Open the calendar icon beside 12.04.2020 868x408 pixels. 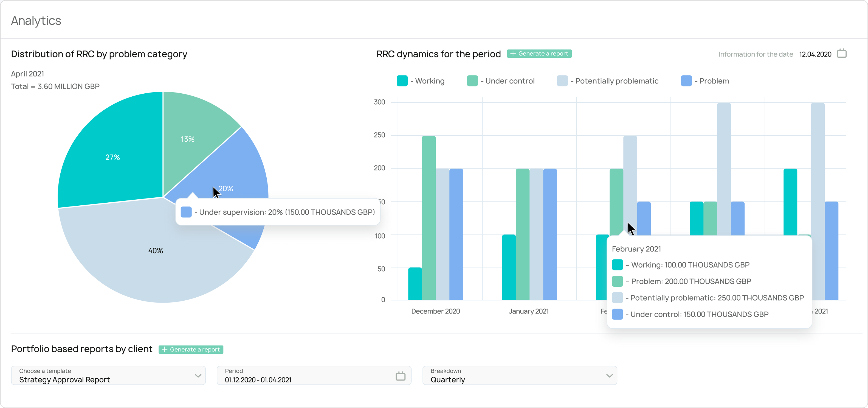pos(842,53)
